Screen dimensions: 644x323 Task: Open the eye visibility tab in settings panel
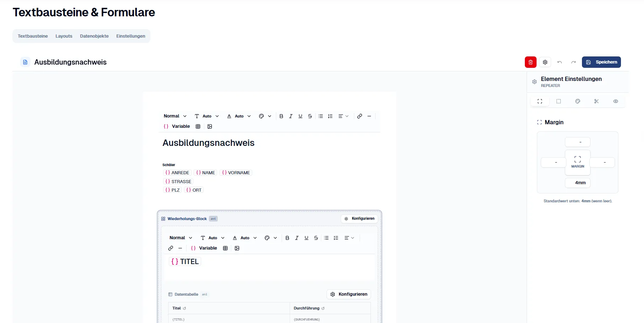point(616,101)
